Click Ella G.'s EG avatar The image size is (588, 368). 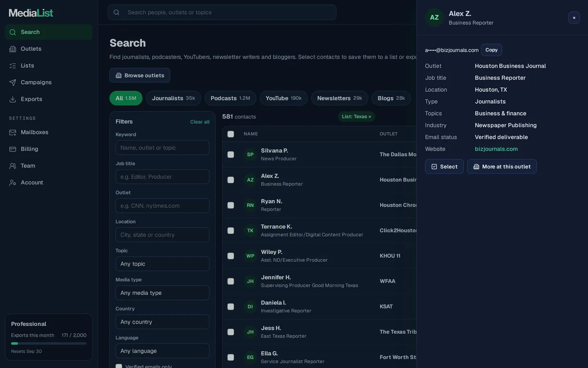coord(250,357)
